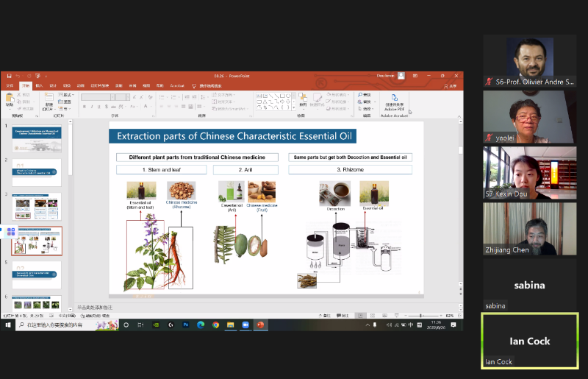Switch to the Insert ribbon tab
The image size is (588, 379).
pos(39,86)
